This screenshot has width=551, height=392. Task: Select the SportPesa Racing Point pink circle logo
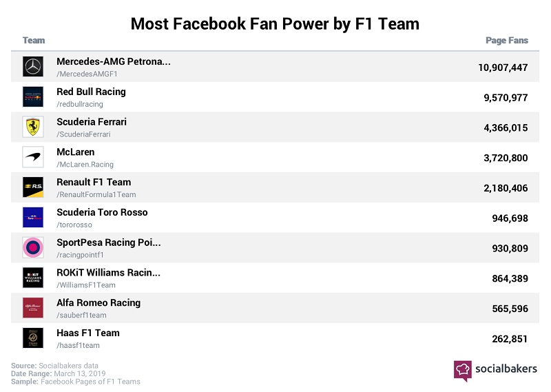point(33,247)
